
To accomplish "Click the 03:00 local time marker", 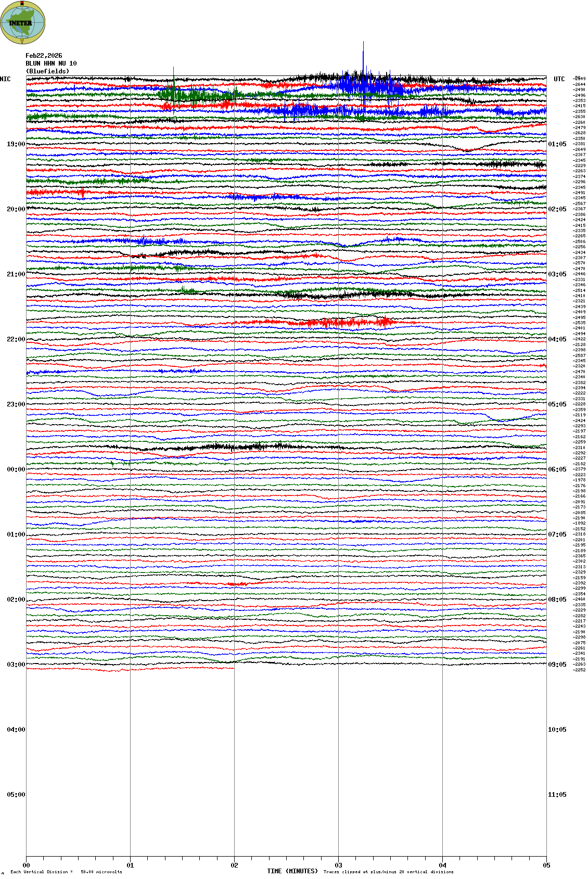I will coord(16,665).
